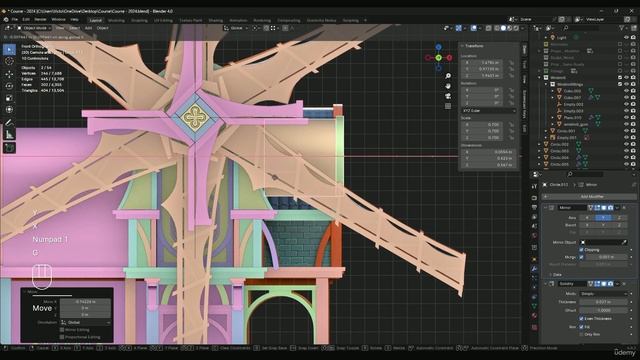The image size is (640, 360).
Task: Open the Edit menu
Action: coord(26,19)
